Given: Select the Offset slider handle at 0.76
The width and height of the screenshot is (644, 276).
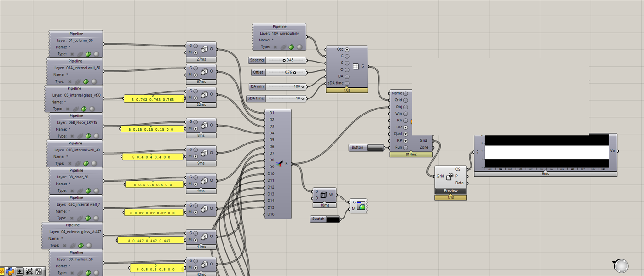Looking at the screenshot, I should coord(294,72).
